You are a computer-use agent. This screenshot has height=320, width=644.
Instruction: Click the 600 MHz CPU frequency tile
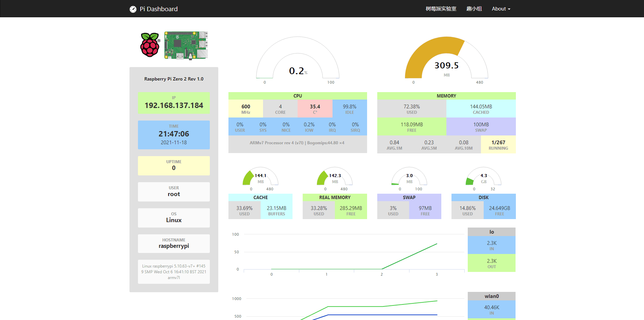tap(246, 109)
